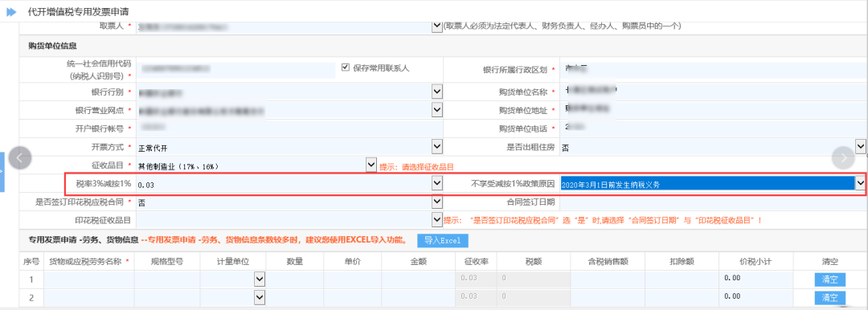Click the 银行所属行政区划 field
The width and height of the screenshot is (868, 310).
coord(713,70)
